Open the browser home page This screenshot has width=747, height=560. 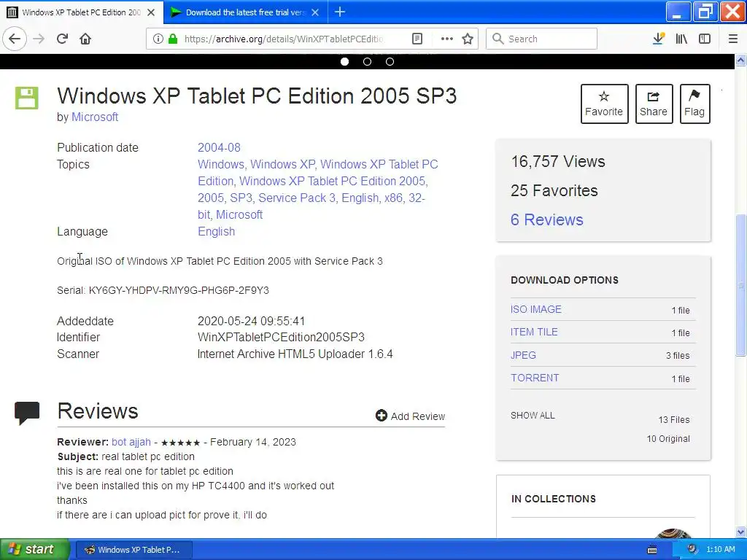click(x=85, y=39)
